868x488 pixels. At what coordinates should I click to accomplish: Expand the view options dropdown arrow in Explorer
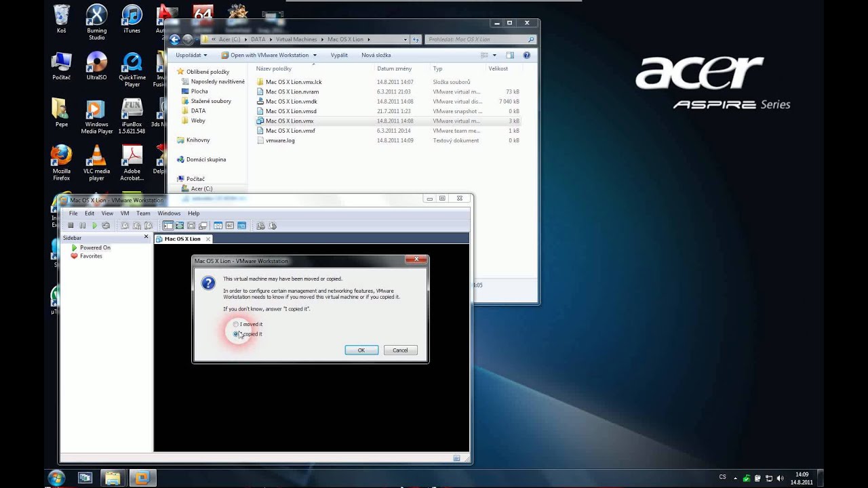coord(494,55)
